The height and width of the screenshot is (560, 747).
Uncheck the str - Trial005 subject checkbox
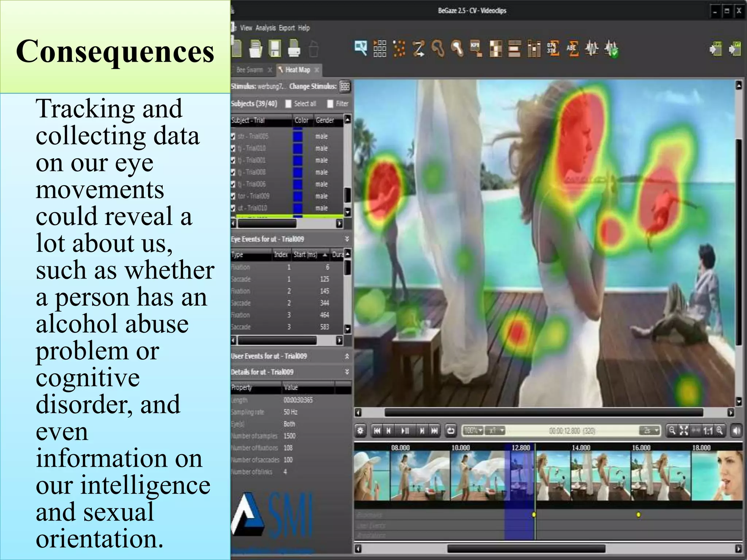(233, 136)
